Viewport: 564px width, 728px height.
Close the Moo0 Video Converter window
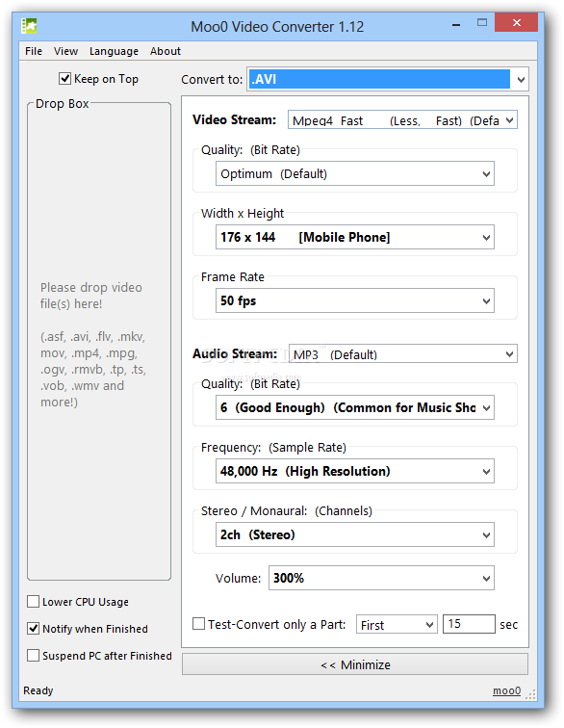click(x=516, y=22)
